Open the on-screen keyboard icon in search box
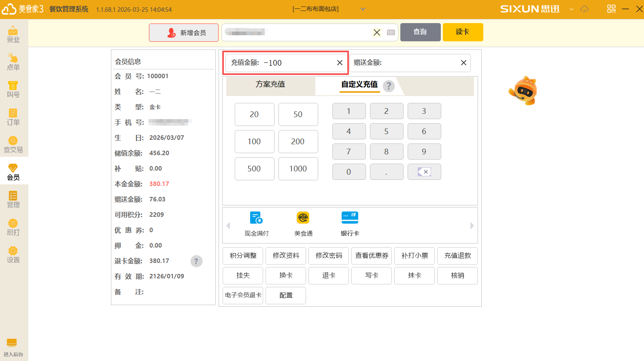Viewport: 644px width, 361px height. [391, 32]
